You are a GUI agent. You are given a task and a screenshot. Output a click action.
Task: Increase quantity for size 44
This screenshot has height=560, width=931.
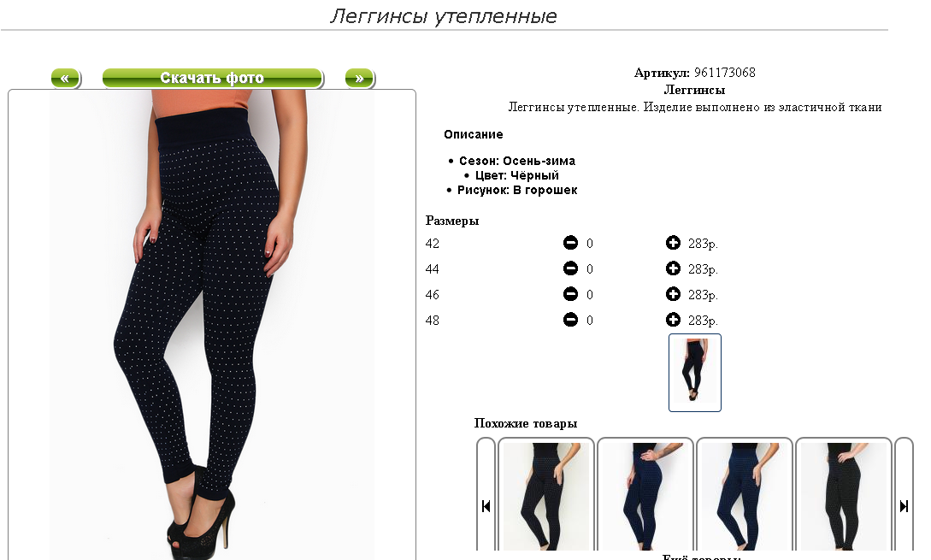pos(673,268)
